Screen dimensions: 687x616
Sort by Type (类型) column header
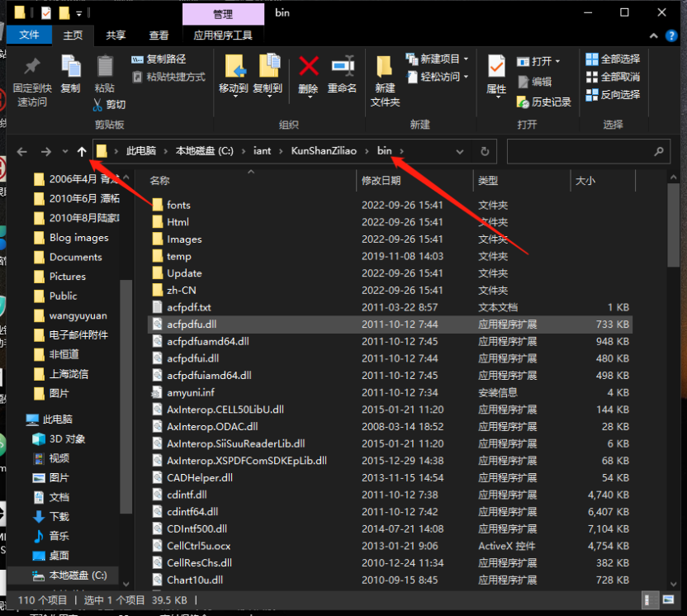521,181
